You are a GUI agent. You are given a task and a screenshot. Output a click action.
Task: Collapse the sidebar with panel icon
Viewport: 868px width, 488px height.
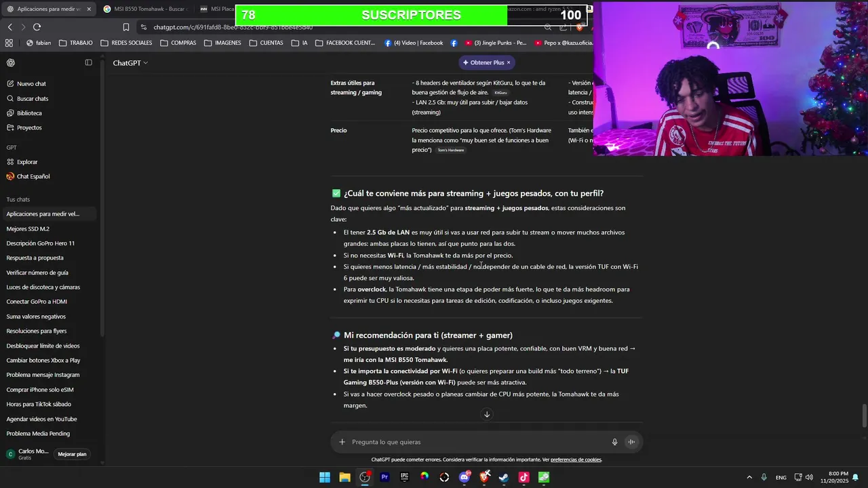88,62
